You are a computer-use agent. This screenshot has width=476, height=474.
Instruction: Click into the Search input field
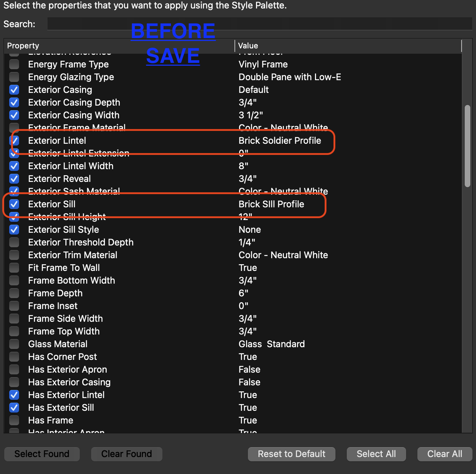(x=260, y=24)
